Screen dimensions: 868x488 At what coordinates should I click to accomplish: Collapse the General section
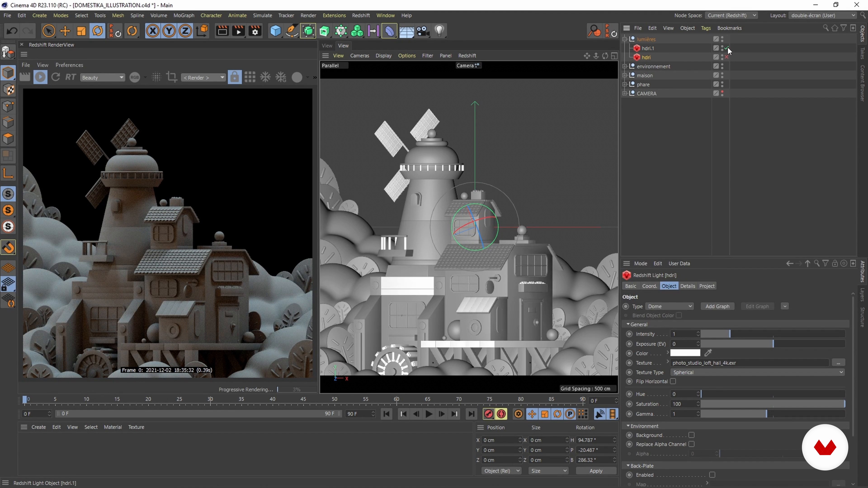point(628,324)
